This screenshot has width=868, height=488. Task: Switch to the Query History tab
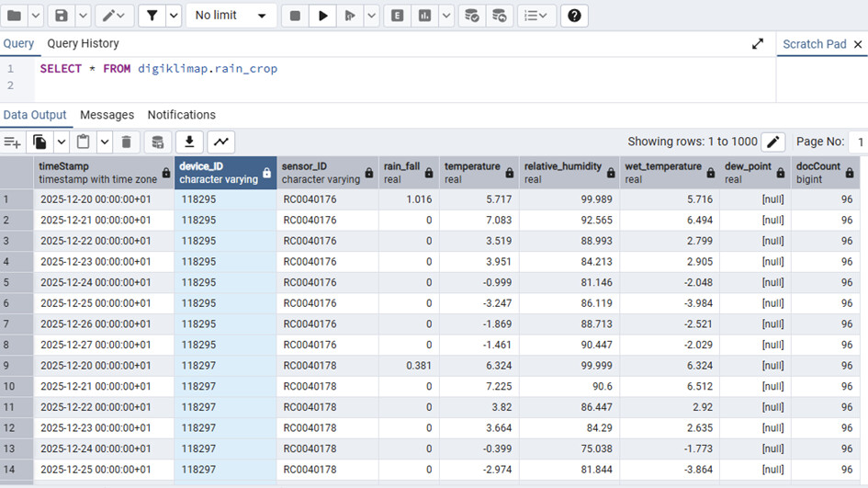[x=83, y=44]
